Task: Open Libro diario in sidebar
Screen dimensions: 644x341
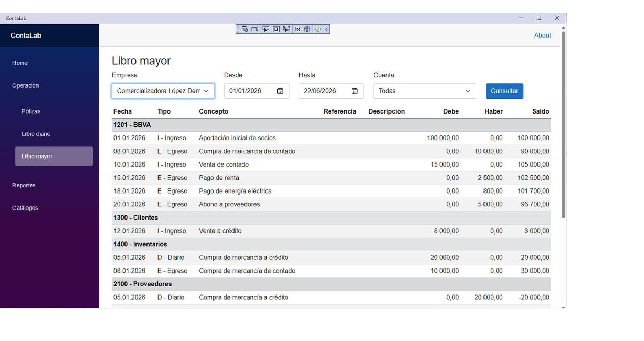Action: coord(36,134)
